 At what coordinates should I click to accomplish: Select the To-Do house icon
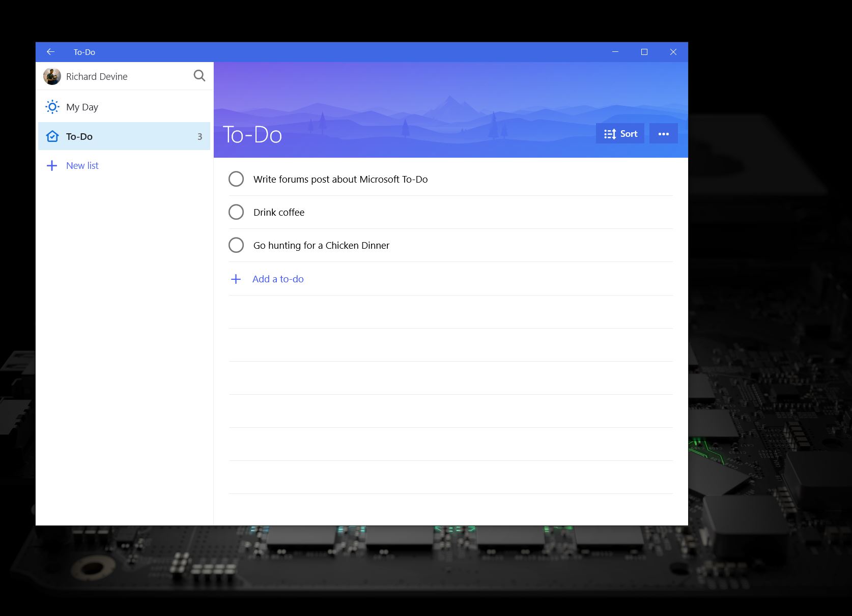tap(52, 136)
